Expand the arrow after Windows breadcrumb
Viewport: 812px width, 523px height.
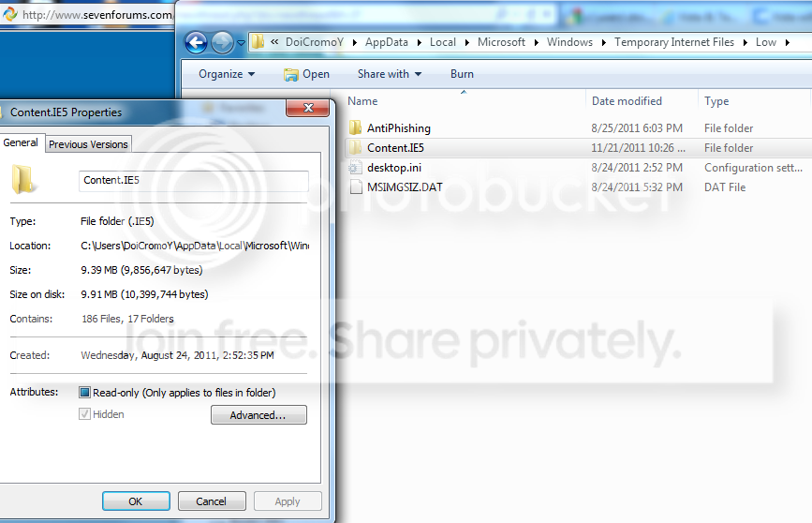[604, 42]
